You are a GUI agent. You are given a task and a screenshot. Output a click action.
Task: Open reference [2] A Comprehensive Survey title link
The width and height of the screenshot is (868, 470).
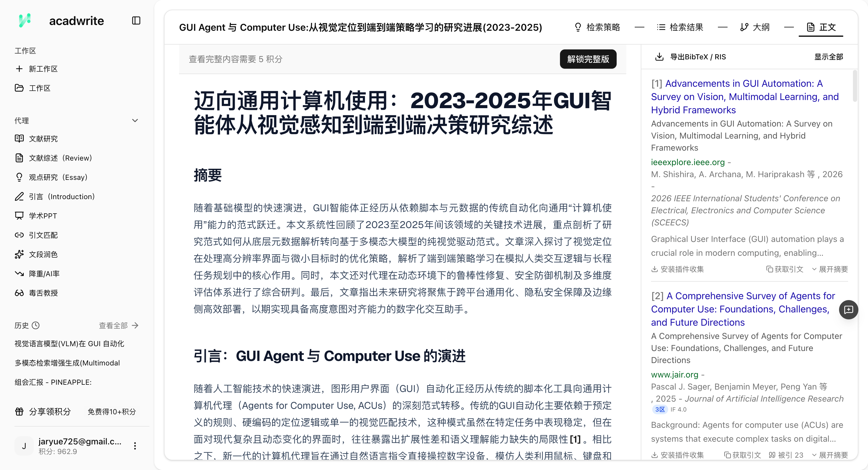tap(743, 309)
